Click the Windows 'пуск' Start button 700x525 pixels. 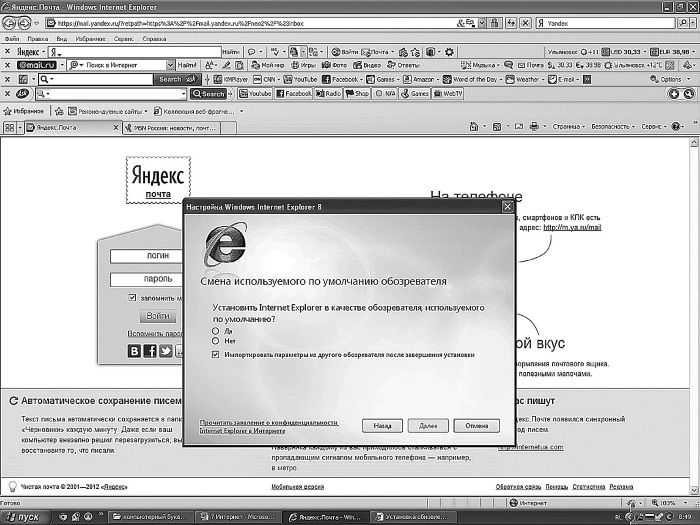pos(24,517)
